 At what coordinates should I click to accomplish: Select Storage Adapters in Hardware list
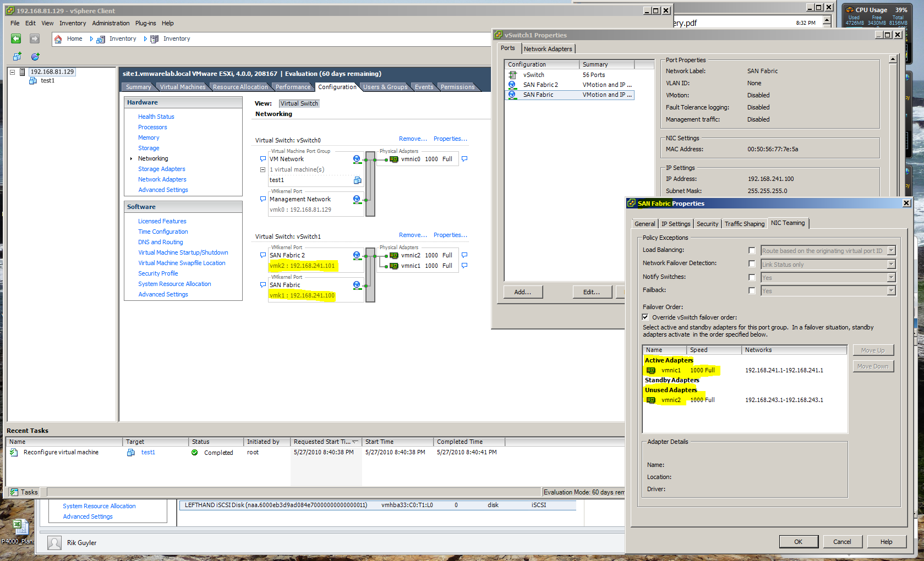tap(161, 169)
